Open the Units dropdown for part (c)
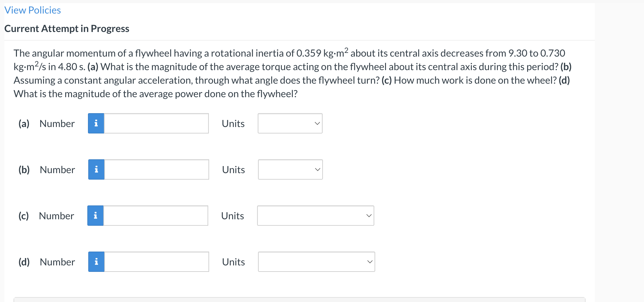 (316, 216)
